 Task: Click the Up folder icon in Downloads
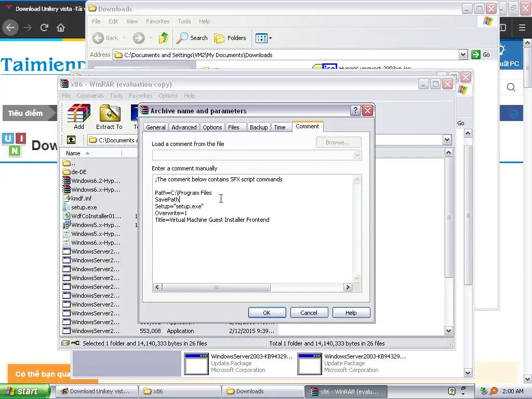(164, 38)
